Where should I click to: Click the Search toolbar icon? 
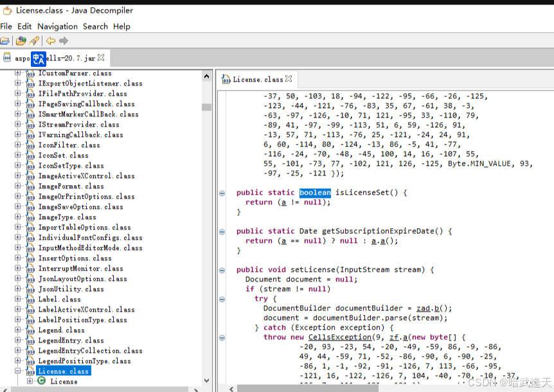(34, 41)
